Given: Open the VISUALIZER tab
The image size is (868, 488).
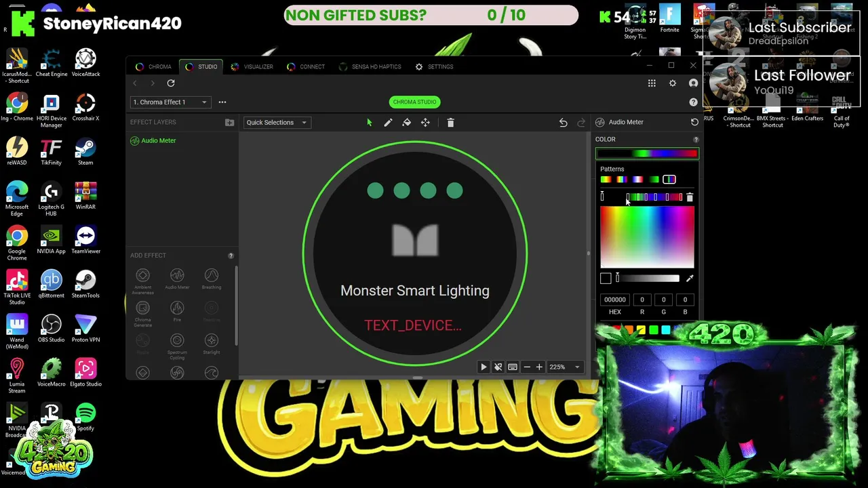Looking at the screenshot, I should coord(252,66).
